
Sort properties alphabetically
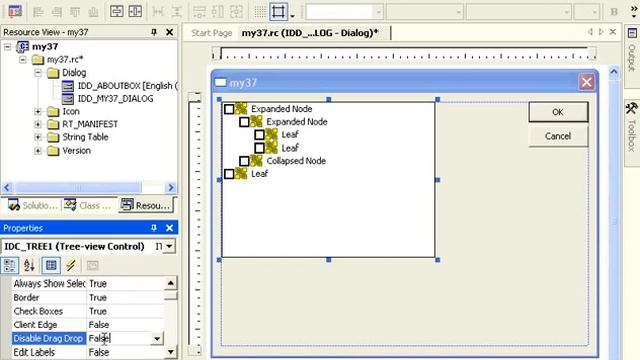pos(29,266)
